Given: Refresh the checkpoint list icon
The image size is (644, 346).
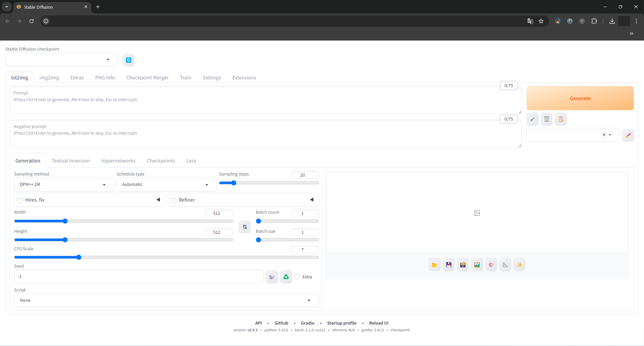Looking at the screenshot, I should click(x=128, y=60).
